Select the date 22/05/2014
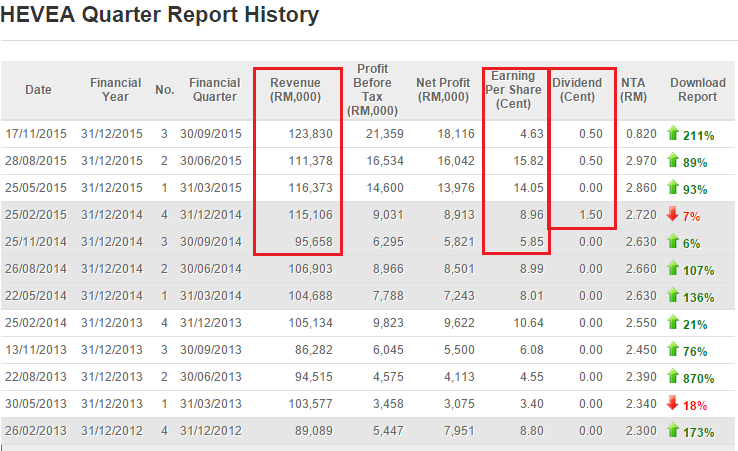This screenshot has height=451, width=738. pyautogui.click(x=36, y=296)
